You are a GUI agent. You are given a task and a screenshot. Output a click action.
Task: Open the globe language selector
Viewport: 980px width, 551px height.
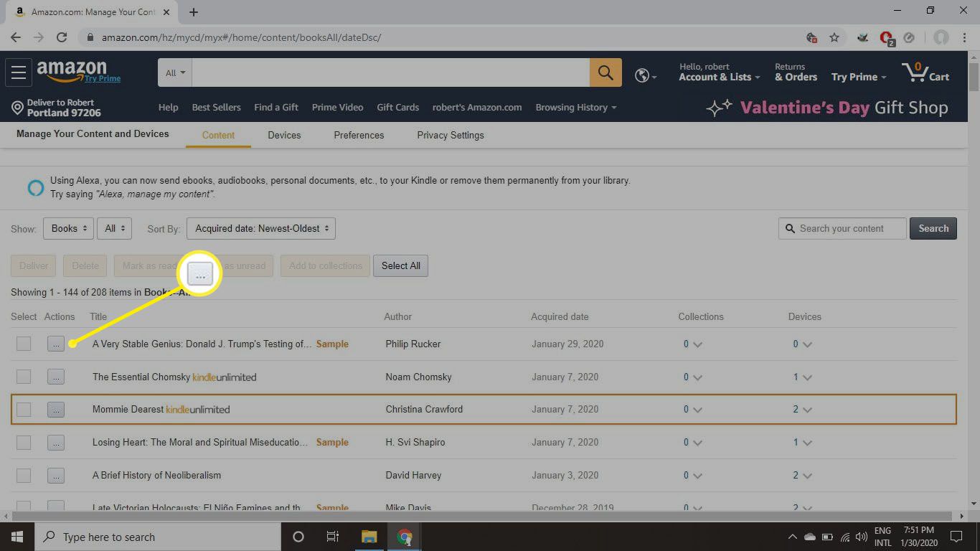click(x=645, y=75)
